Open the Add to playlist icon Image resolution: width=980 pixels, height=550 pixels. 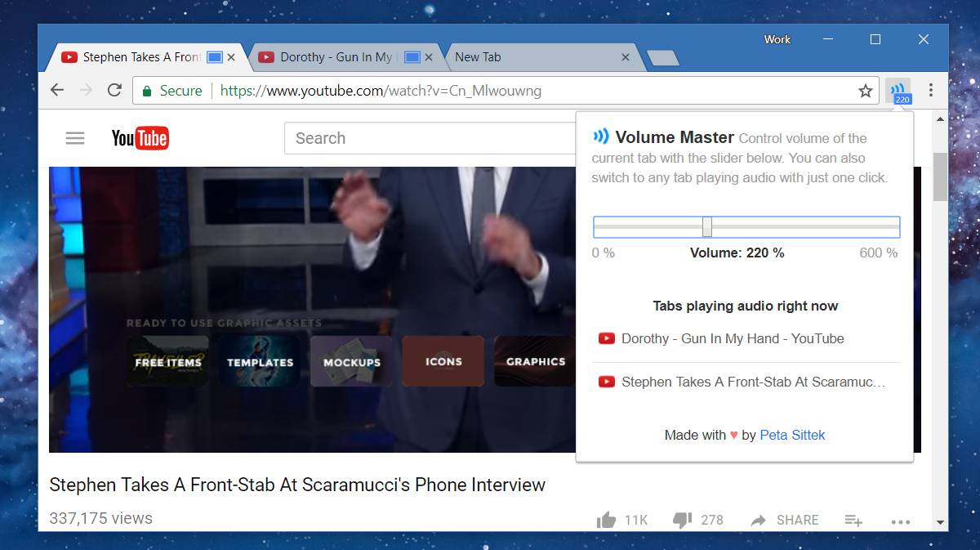[x=853, y=520]
